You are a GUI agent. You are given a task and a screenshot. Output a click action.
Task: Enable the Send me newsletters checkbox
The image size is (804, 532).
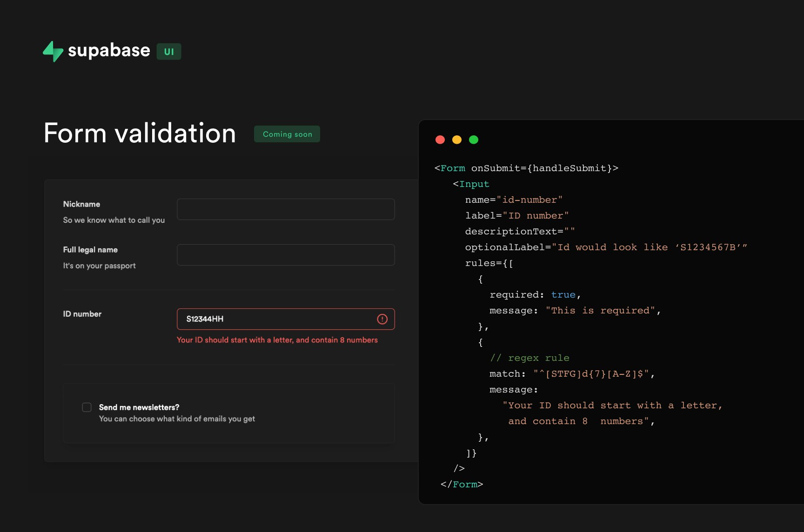[87, 407]
